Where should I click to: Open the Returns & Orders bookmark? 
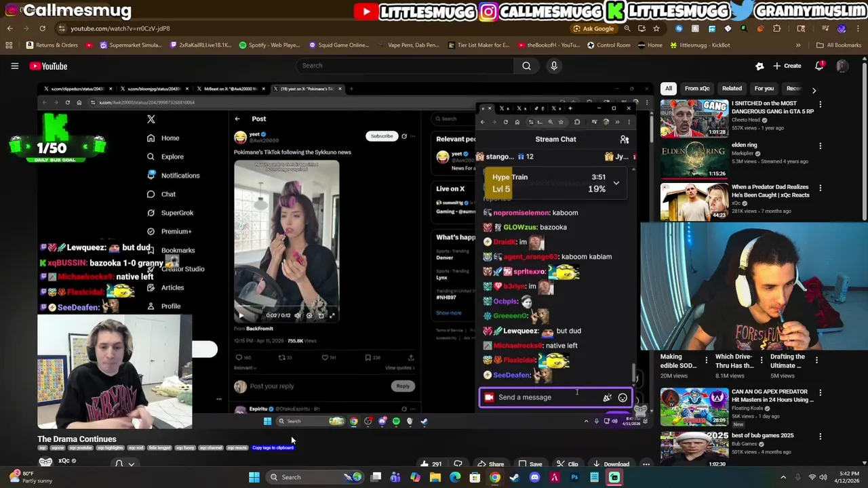52,45
